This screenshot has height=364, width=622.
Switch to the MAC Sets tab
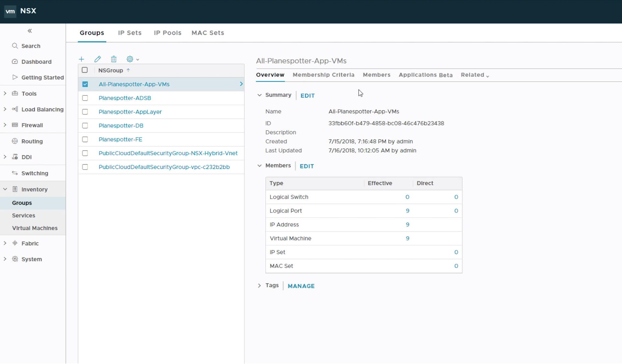[208, 33]
